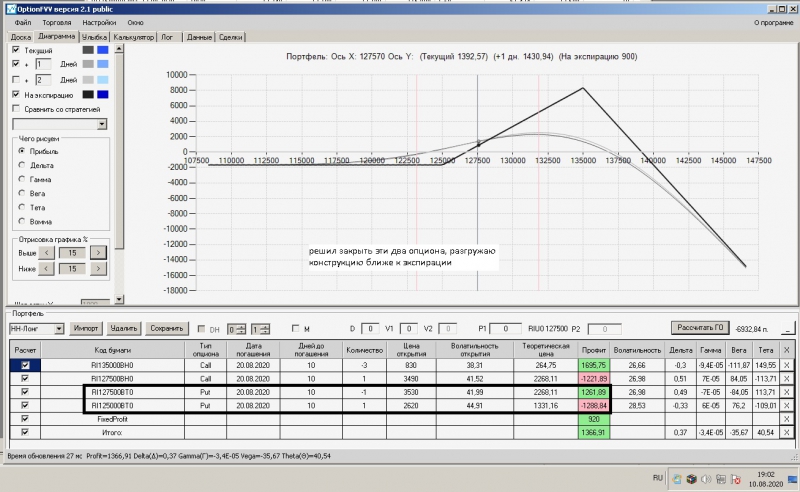Click the left arrow next to Выше

tap(46, 253)
